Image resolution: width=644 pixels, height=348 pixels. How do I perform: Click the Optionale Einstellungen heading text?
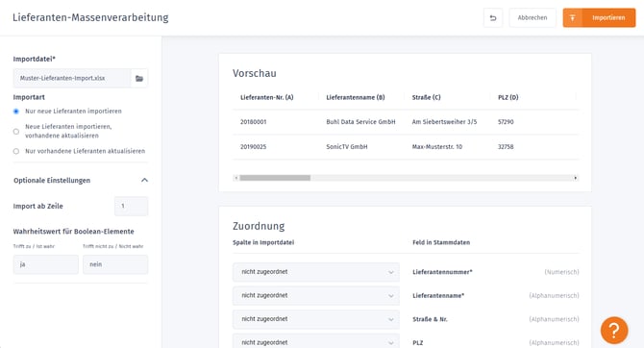point(52,181)
